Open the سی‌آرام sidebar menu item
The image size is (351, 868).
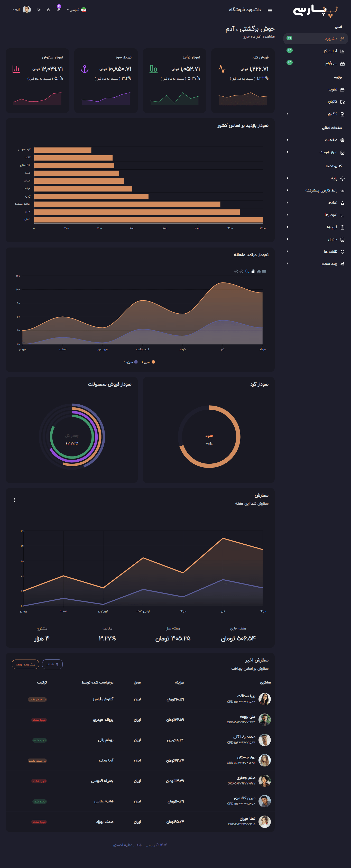coord(316,63)
